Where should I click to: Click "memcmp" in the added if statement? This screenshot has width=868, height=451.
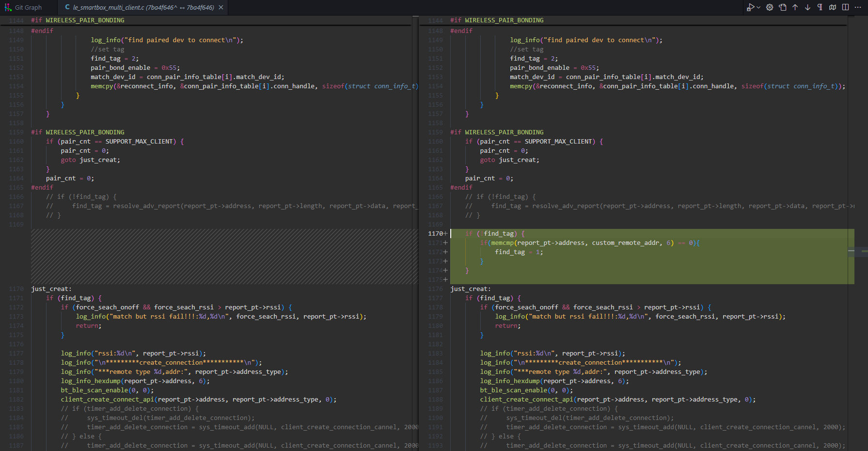(502, 243)
